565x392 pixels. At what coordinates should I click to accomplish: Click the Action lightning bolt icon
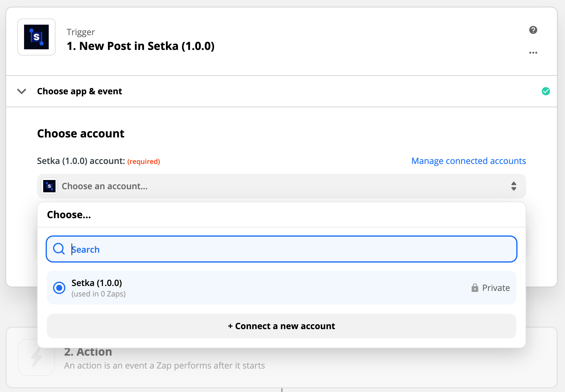click(36, 357)
